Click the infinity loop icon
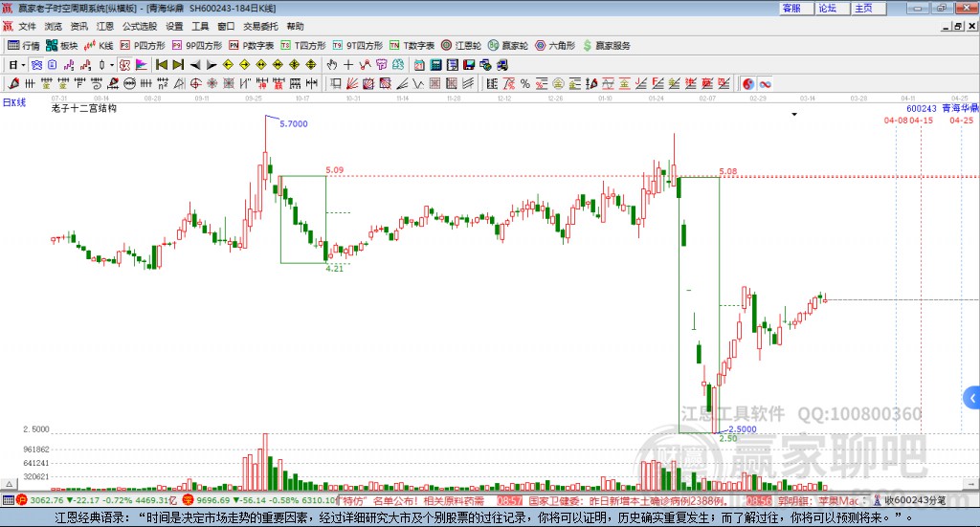Image resolution: width=980 pixels, height=527 pixels. (765, 83)
